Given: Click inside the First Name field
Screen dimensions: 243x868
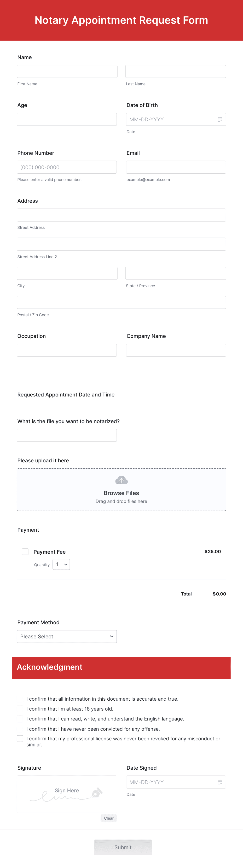Looking at the screenshot, I should coord(67,71).
